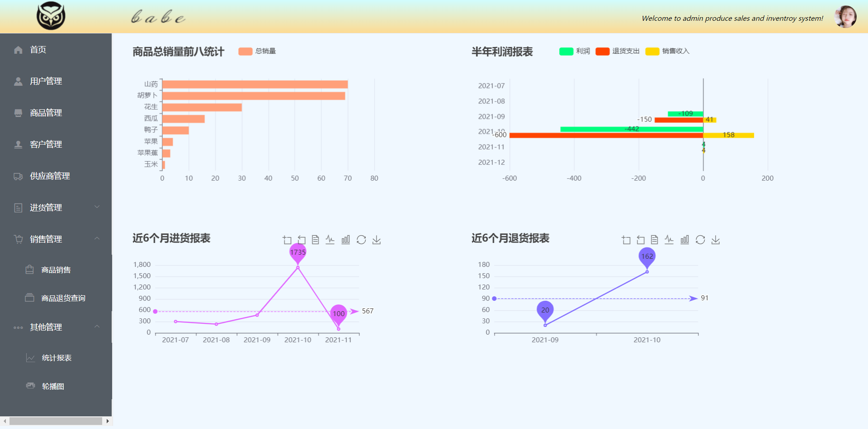
Task: Click the 100 min marker pin
Action: coord(339,314)
